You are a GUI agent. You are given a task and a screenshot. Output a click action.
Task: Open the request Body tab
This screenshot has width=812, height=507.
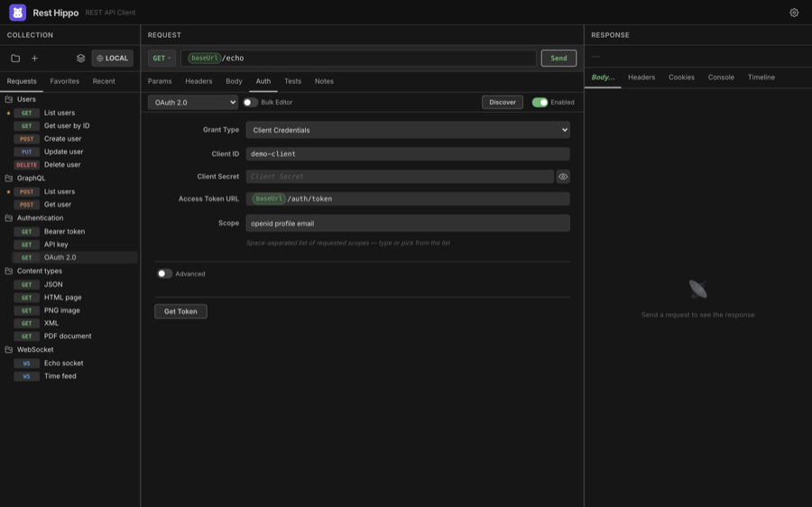click(234, 81)
